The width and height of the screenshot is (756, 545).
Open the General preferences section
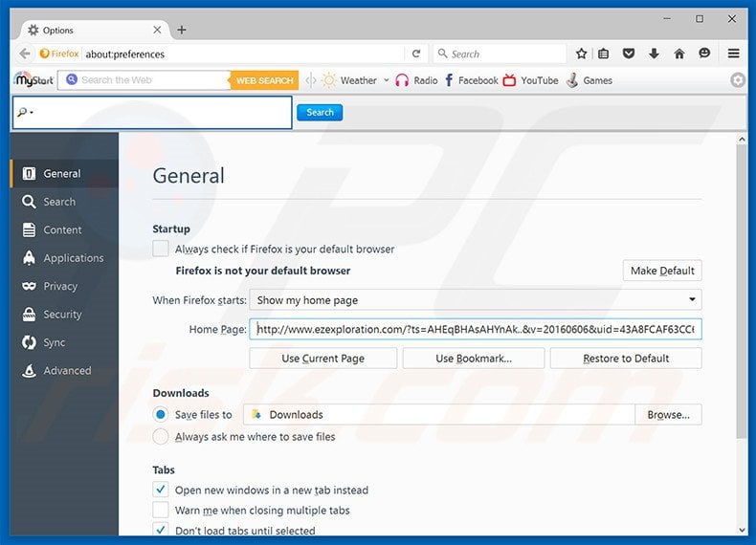click(x=64, y=173)
